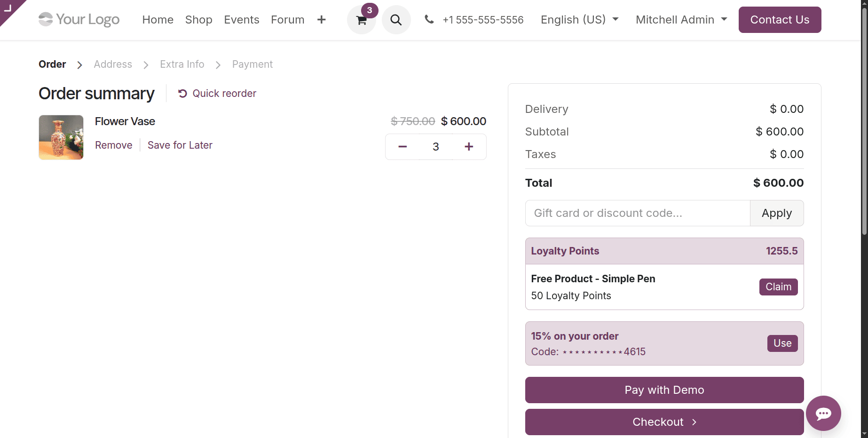This screenshot has height=438, width=868.
Task: Open the Shop menu item
Action: coord(199,20)
